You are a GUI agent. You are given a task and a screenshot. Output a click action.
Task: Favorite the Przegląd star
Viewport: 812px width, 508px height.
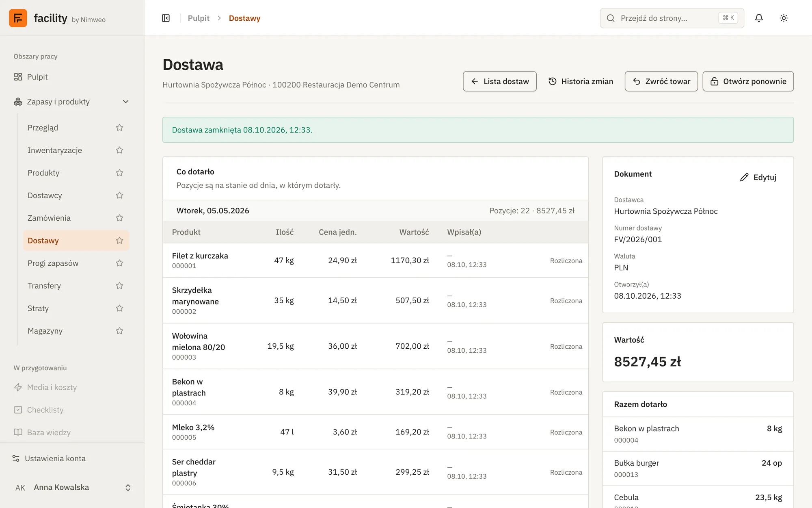(x=119, y=128)
